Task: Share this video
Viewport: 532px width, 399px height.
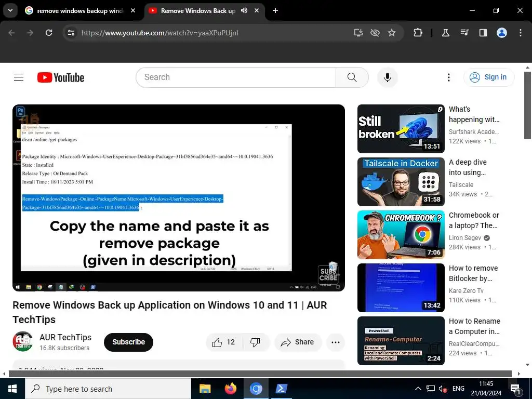Action: tap(297, 342)
